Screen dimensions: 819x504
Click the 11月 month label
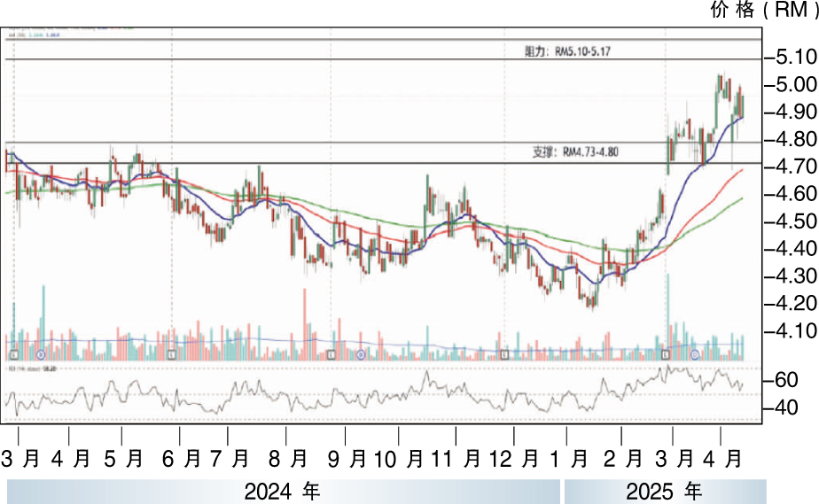456,459
